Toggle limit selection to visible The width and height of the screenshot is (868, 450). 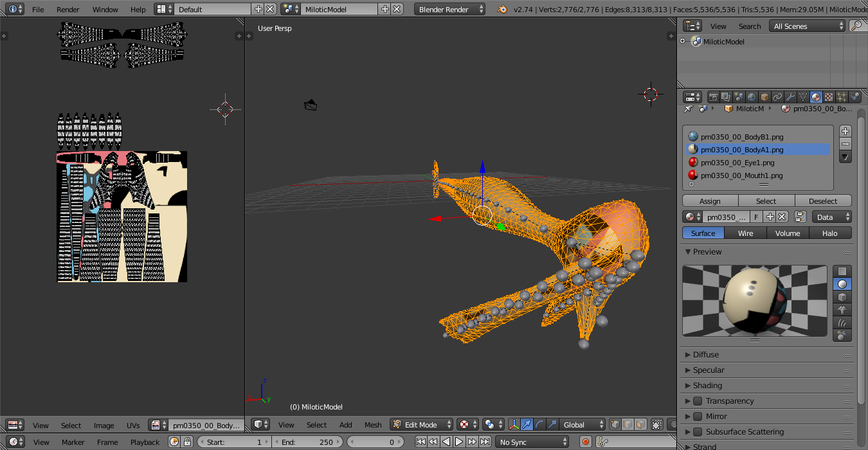point(657,424)
